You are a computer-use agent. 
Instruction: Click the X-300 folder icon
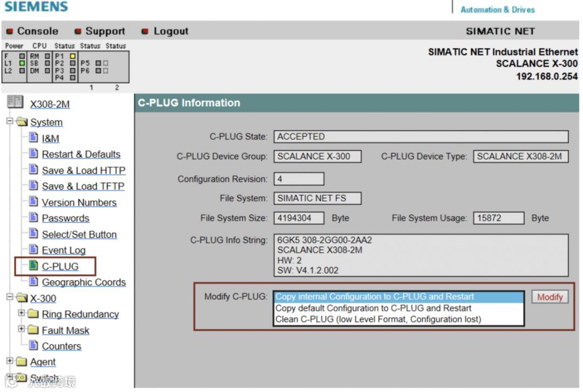[x=22, y=298]
